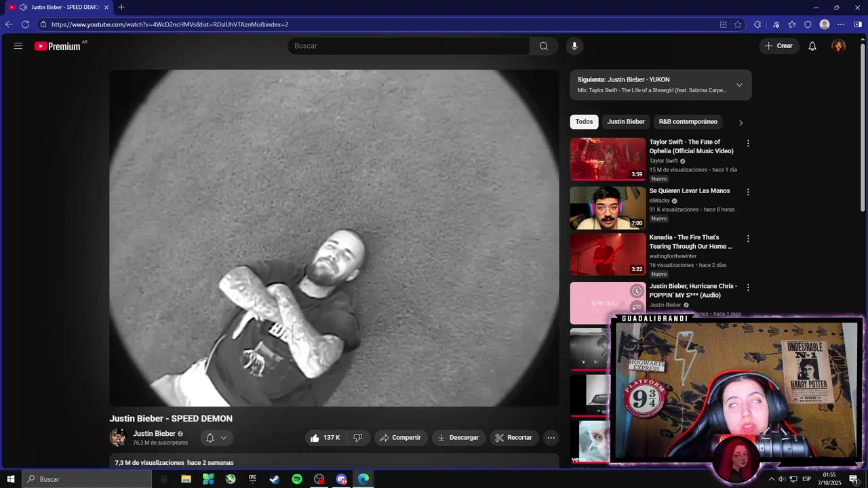Image resolution: width=868 pixels, height=488 pixels.
Task: Reload the page
Action: pyautogui.click(x=25, y=24)
